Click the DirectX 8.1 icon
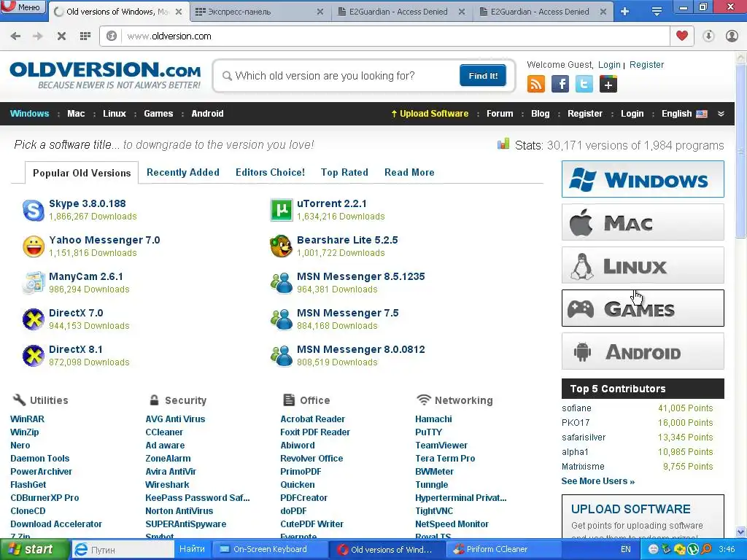This screenshot has height=560, width=747. pyautogui.click(x=34, y=356)
